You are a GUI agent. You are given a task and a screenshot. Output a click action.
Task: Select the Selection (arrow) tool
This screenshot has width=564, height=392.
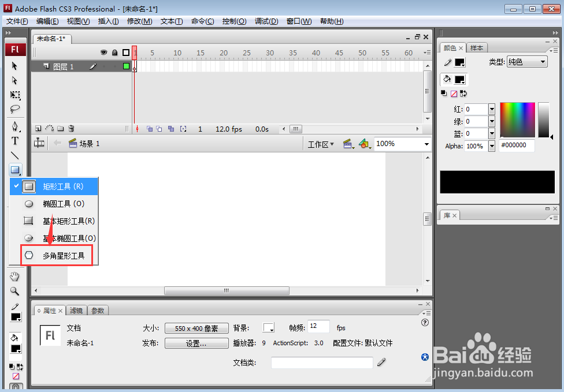coord(15,66)
